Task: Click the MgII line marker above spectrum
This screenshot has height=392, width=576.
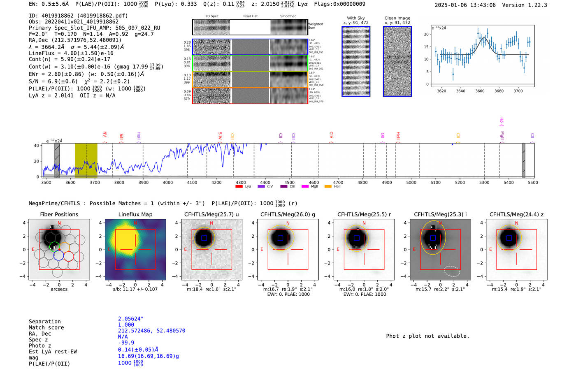Action: pyautogui.click(x=502, y=135)
